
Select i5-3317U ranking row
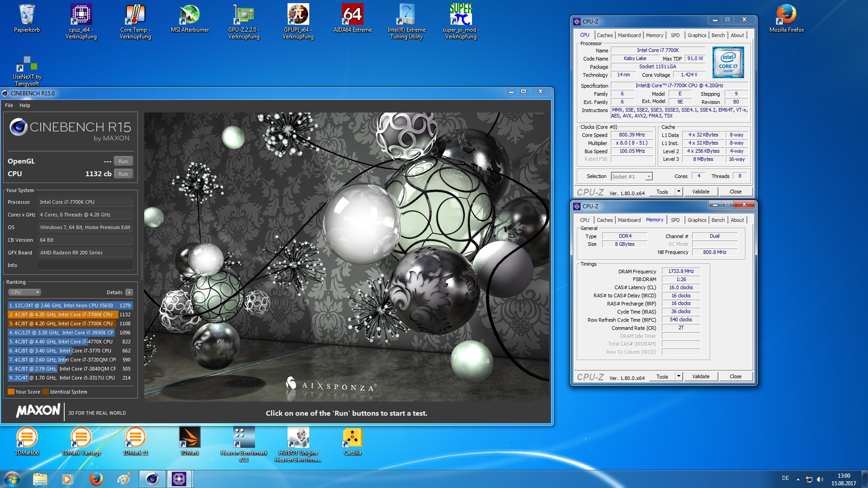click(x=70, y=378)
